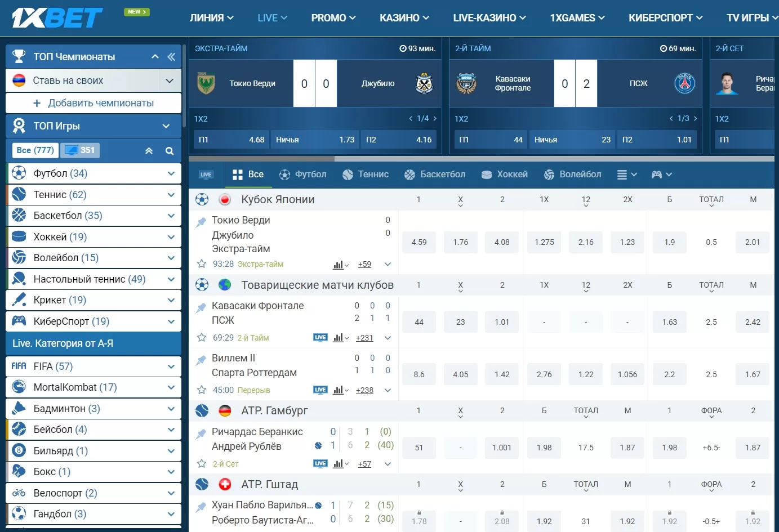Add Токио Верди match to favorites star

point(201,264)
